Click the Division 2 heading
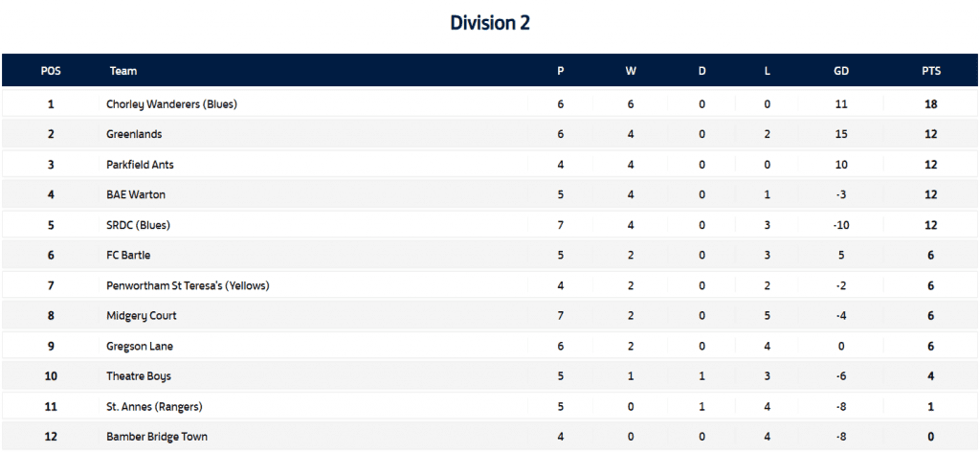The height and width of the screenshot is (452, 980). (490, 23)
